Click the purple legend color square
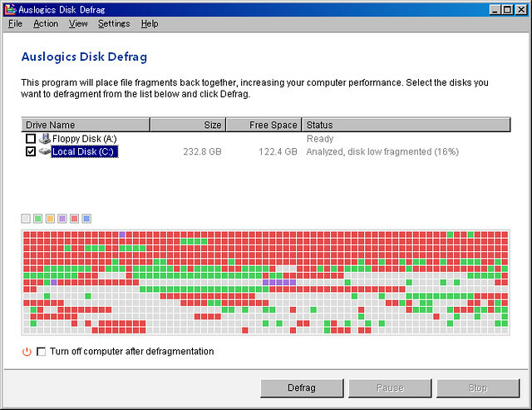 [62, 219]
